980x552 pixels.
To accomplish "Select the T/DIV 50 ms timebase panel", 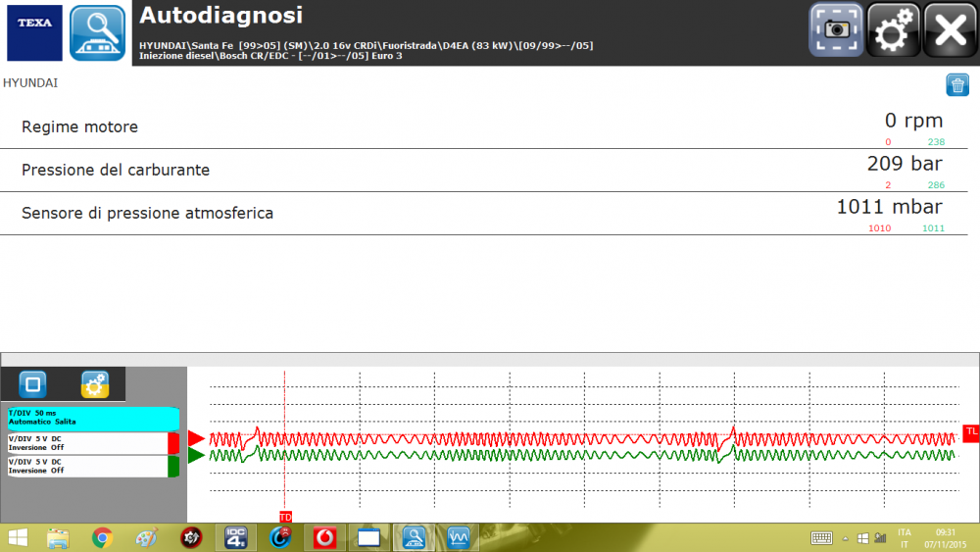I will pos(92,419).
